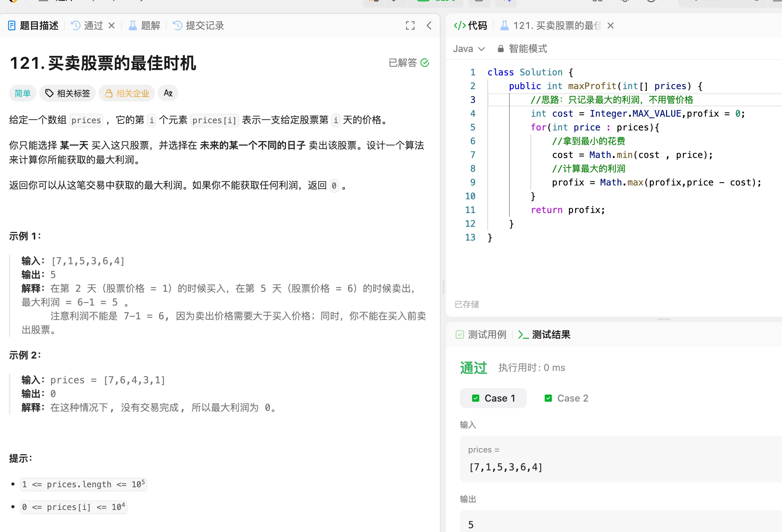Close the 通过 submission tab
Image resolution: width=782 pixels, height=532 pixels.
112,25
